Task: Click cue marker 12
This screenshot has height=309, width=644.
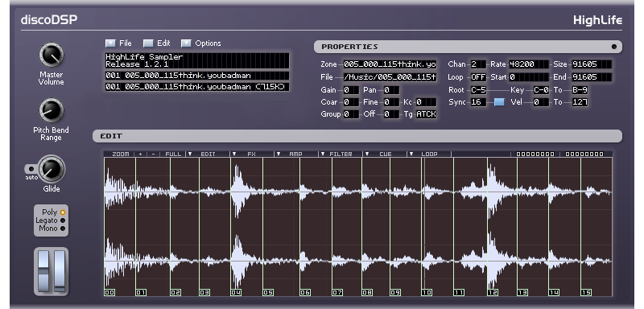Action: [x=493, y=293]
